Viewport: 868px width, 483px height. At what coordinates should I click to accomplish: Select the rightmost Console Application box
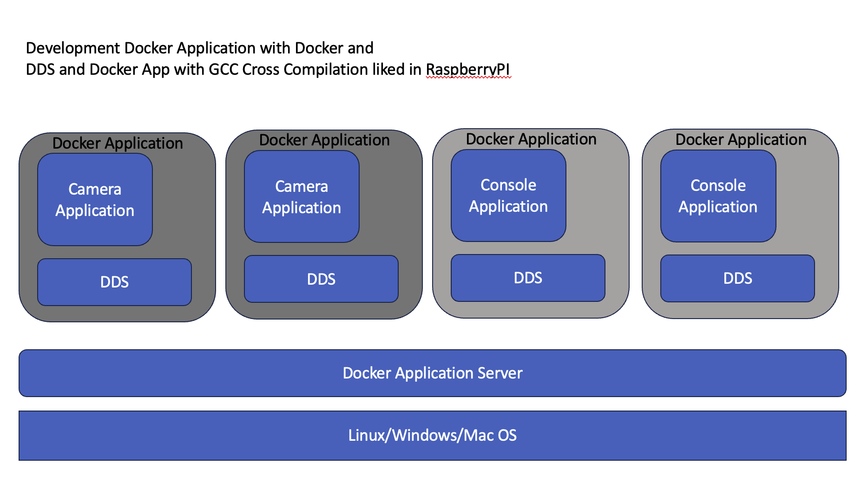(x=718, y=196)
